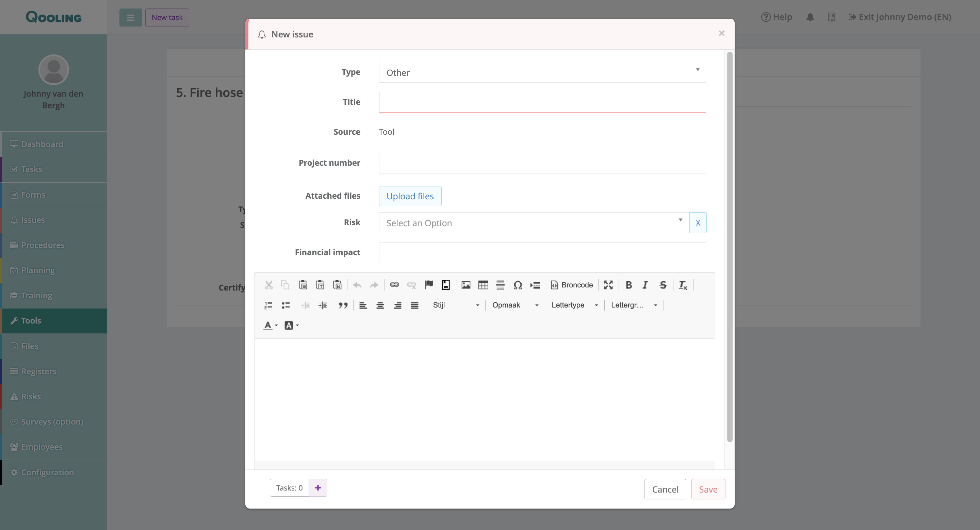Toggle italic text formatting
The image size is (980, 530).
[x=645, y=285]
